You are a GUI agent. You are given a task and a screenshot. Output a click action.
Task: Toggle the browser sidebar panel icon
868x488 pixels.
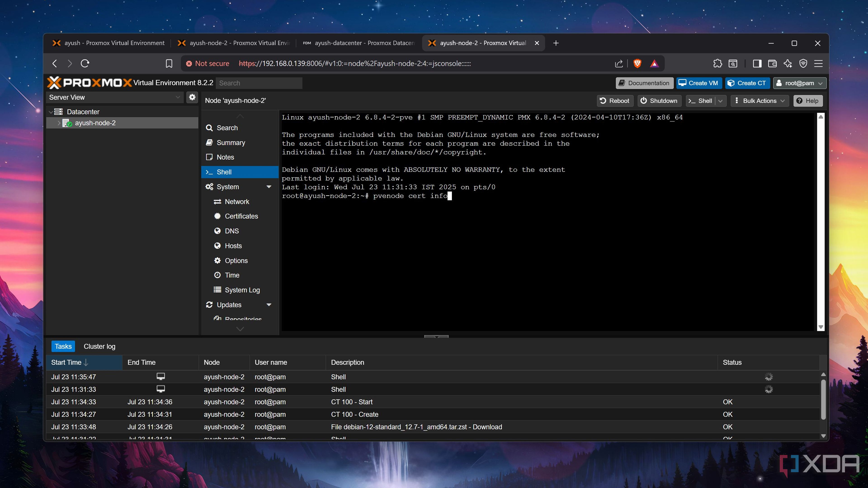click(x=757, y=63)
